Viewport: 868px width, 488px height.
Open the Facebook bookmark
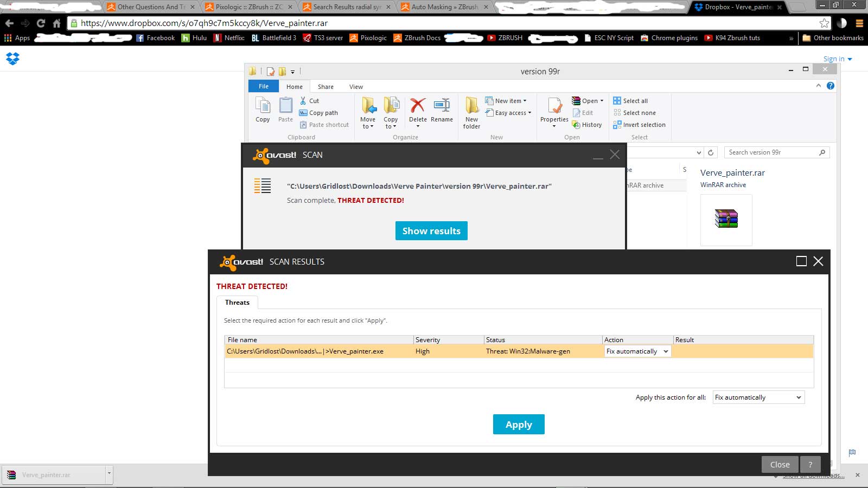tap(155, 38)
